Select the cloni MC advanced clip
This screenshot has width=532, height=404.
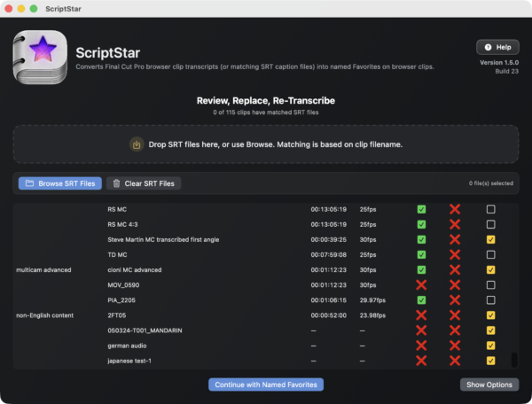coord(135,270)
